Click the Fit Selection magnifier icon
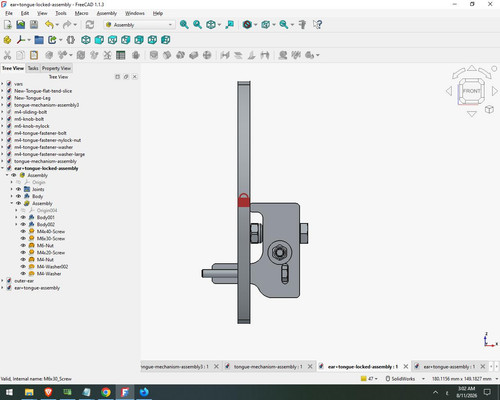 [x=197, y=25]
